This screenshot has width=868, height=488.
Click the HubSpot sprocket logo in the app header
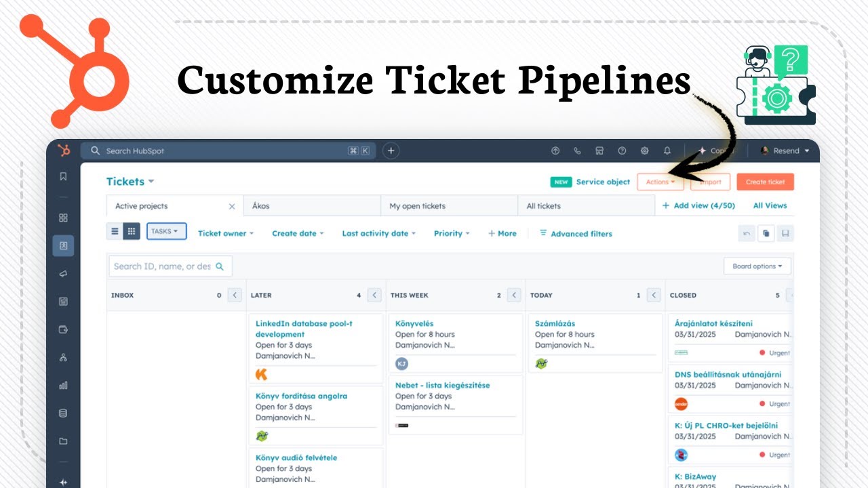pyautogui.click(x=64, y=150)
